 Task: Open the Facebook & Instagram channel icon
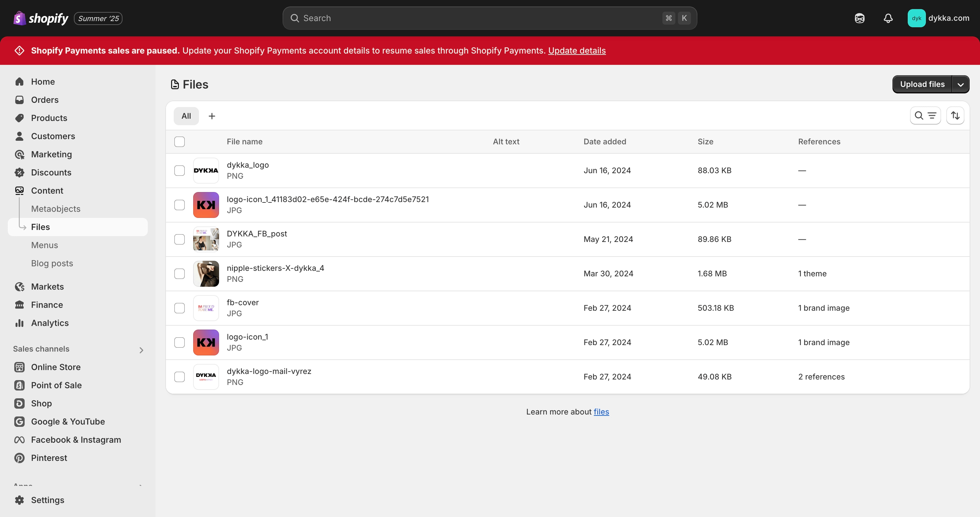click(19, 440)
